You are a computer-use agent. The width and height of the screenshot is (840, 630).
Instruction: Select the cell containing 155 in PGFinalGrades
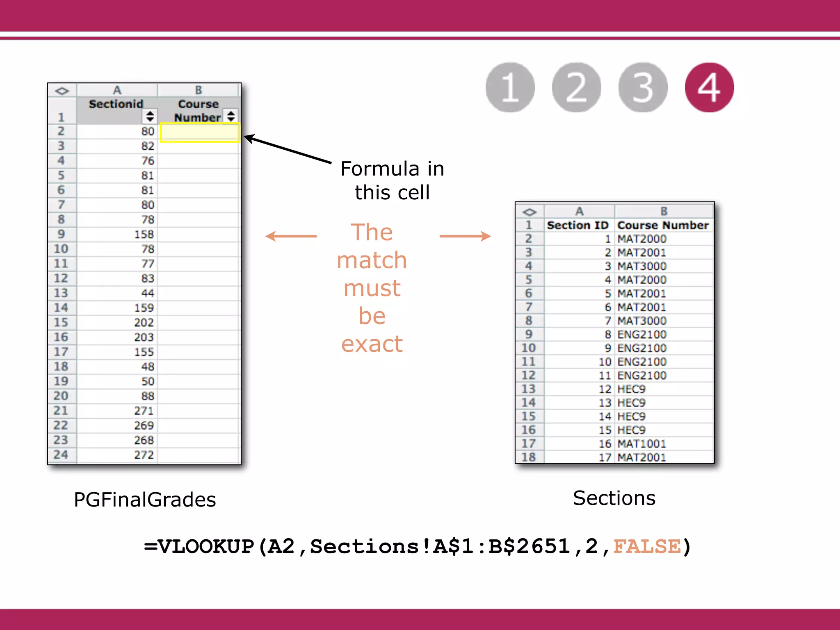pyautogui.click(x=117, y=352)
